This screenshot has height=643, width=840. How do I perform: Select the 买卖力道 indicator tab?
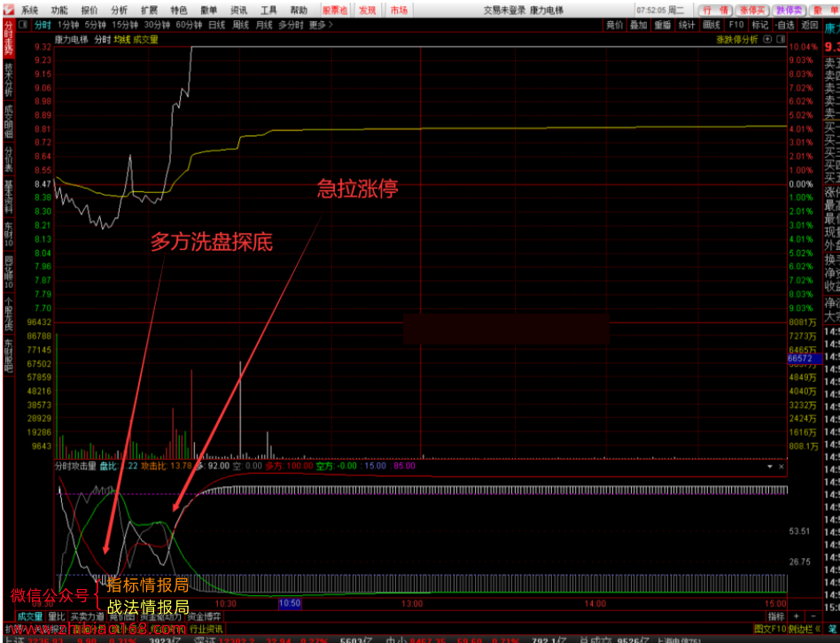click(88, 616)
